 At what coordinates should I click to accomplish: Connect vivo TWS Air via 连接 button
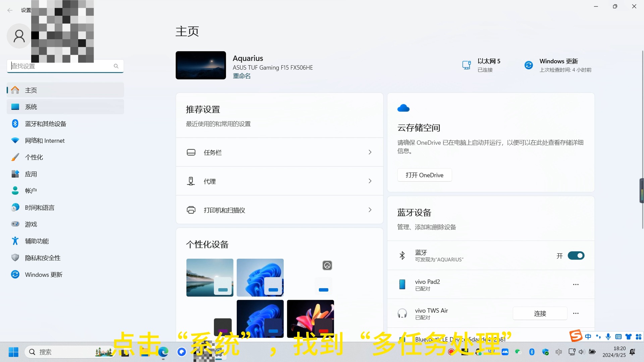click(540, 313)
